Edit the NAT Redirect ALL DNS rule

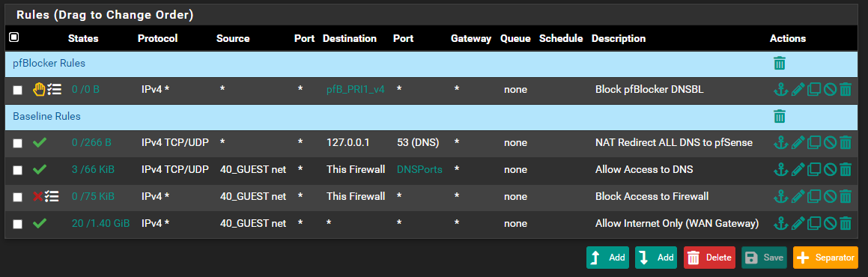click(x=797, y=143)
